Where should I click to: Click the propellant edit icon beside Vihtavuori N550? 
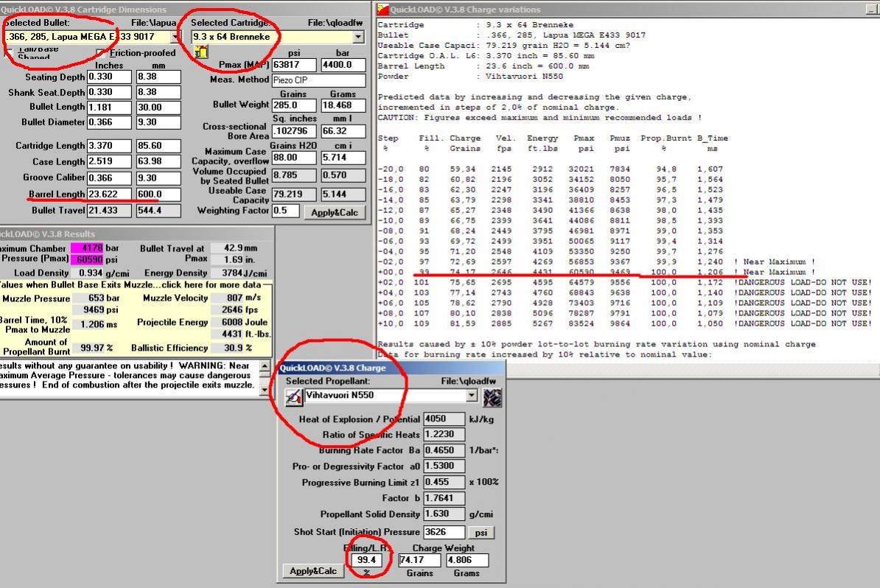pos(293,396)
